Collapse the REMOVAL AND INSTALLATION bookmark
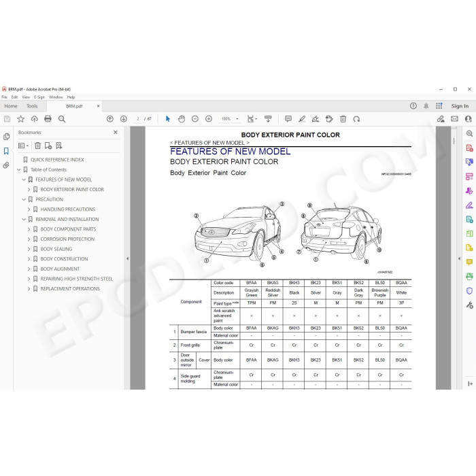The height and width of the screenshot is (476, 476). point(24,219)
